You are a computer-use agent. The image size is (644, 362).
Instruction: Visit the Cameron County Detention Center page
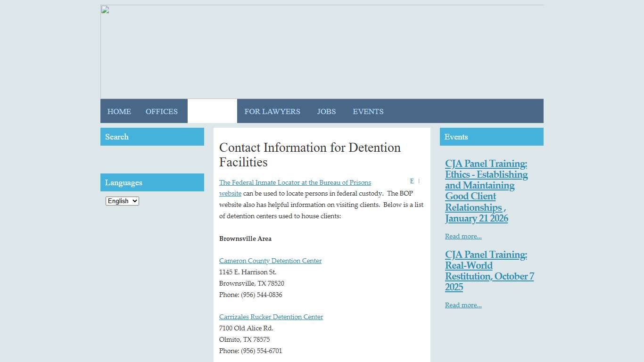[270, 261]
